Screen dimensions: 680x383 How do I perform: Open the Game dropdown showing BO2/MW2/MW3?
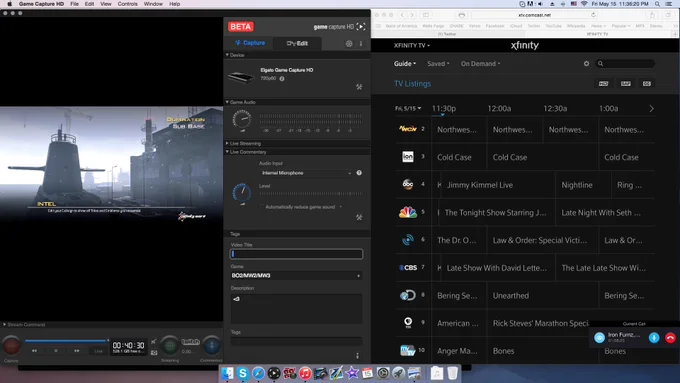(x=296, y=275)
